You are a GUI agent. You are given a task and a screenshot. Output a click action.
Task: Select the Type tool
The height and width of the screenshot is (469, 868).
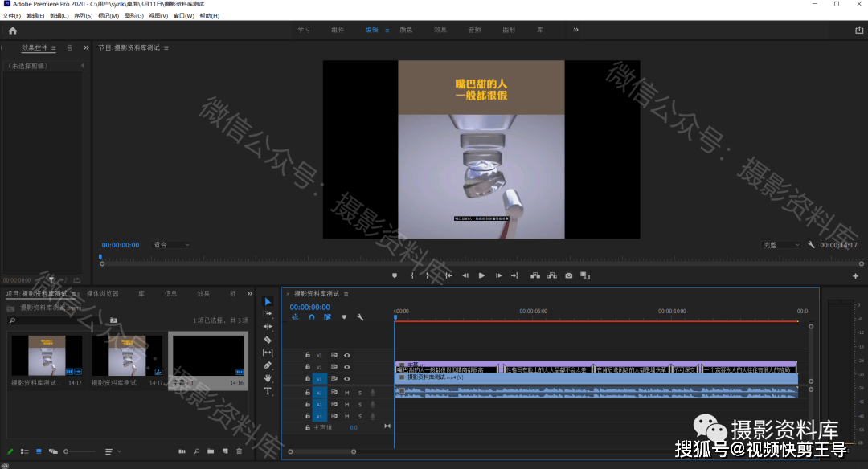coord(268,391)
